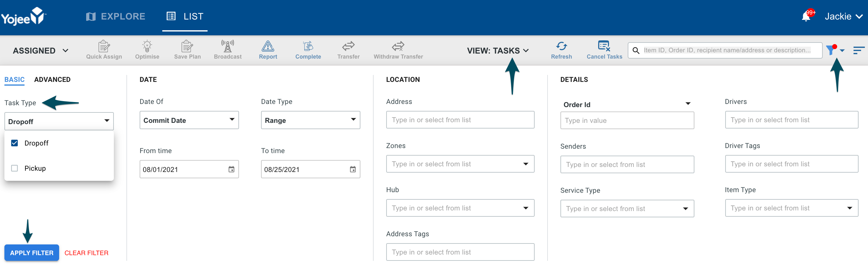Click the Yojee logo

click(23, 16)
